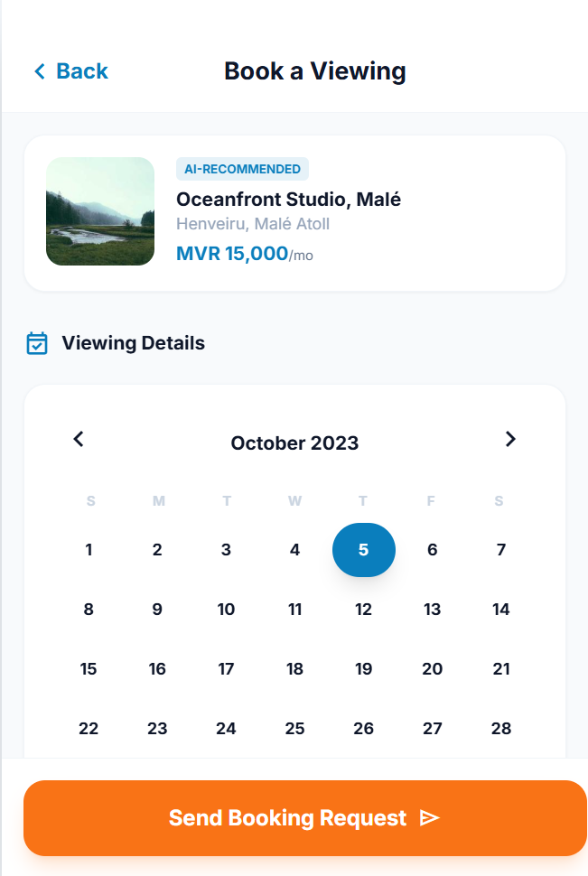The width and height of the screenshot is (588, 876).
Task: Click the Thursday column header
Action: [x=363, y=500]
